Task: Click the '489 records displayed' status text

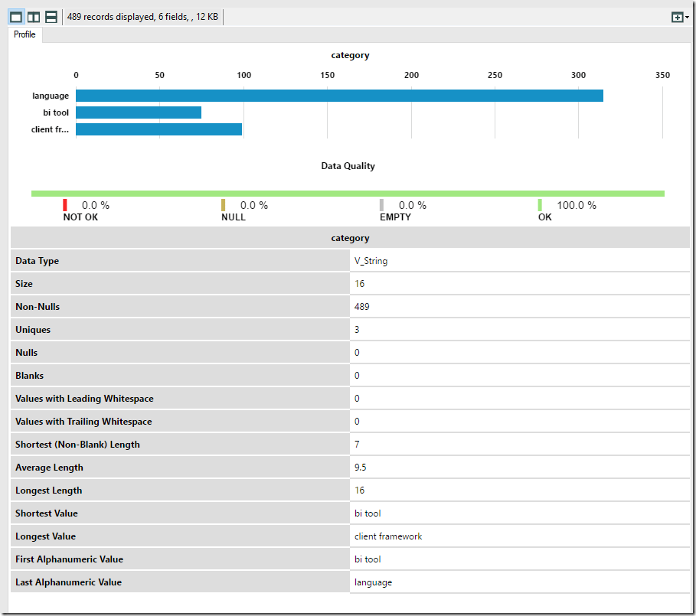Action: coord(142,17)
